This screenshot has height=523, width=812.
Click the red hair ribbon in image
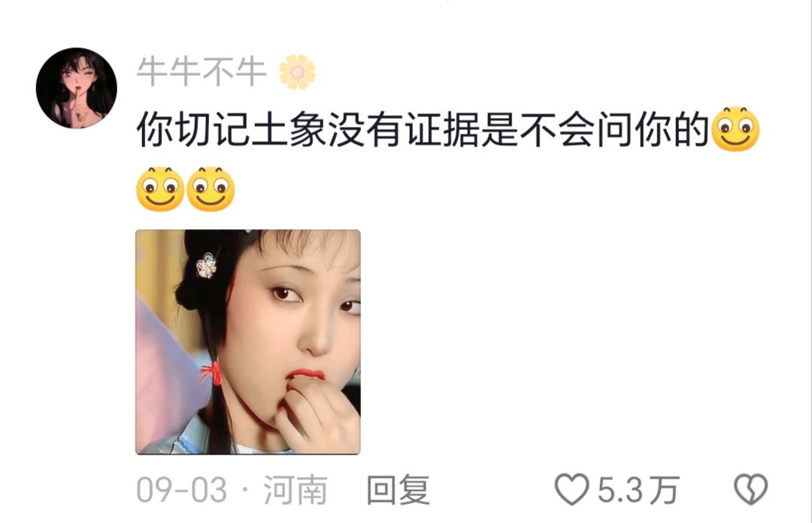pyautogui.click(x=213, y=372)
